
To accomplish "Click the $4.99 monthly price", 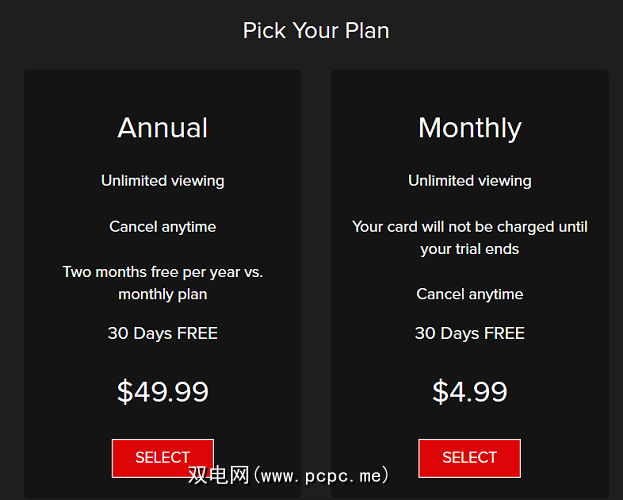I will click(469, 391).
